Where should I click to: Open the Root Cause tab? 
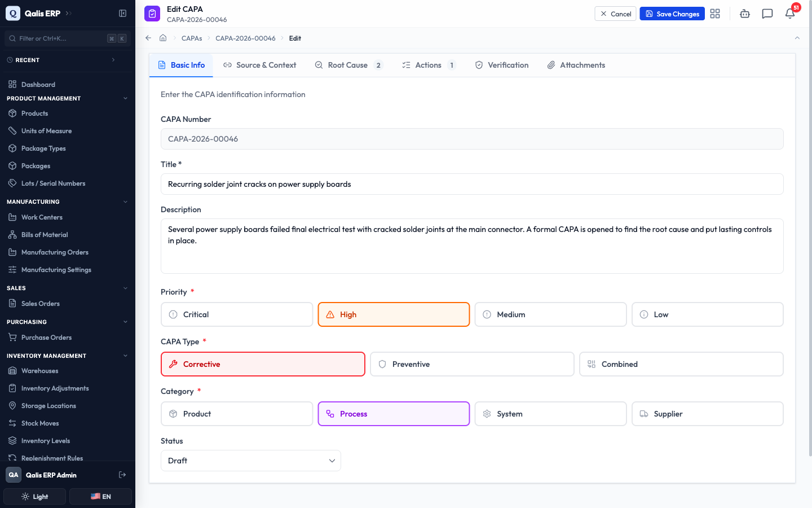click(348, 65)
